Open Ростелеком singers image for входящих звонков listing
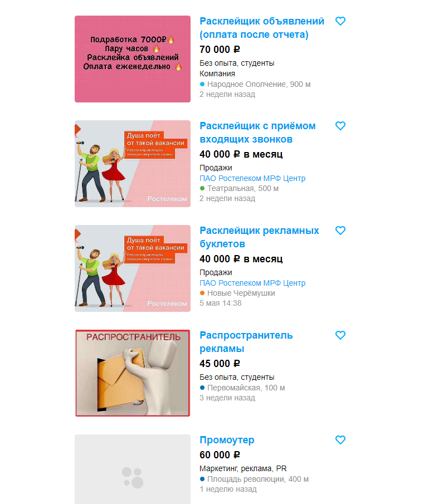The height and width of the screenshot is (504, 443). [x=133, y=164]
